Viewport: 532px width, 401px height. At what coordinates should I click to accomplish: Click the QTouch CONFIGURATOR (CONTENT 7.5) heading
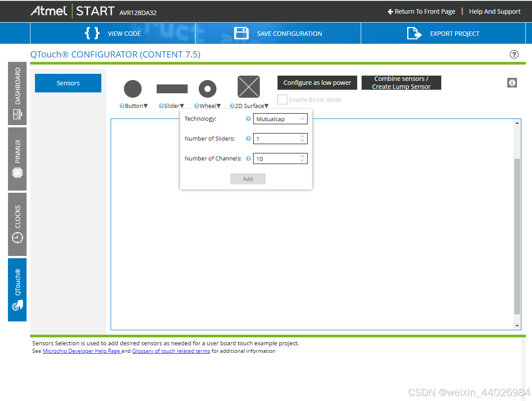tap(115, 54)
